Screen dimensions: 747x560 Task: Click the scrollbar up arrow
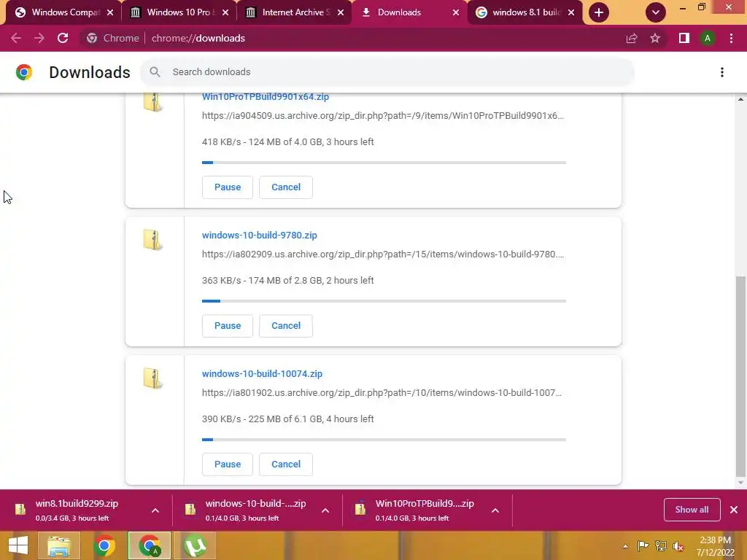(740, 99)
